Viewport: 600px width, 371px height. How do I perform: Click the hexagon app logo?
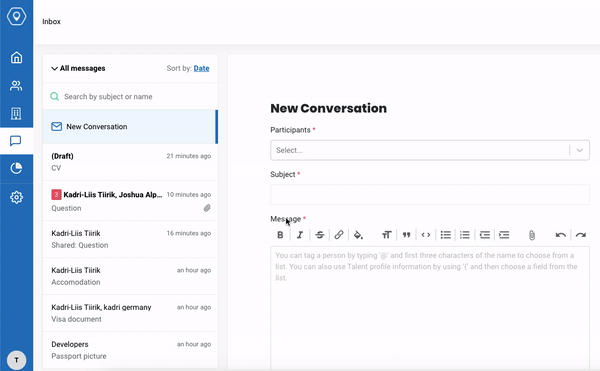tap(16, 16)
